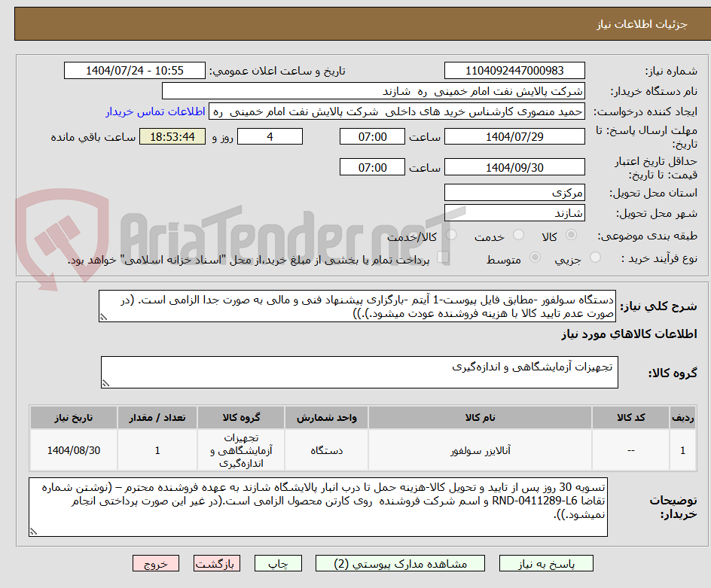Select متوسط purchase process type
Viewport: 711px width, 588px height.
tap(536, 257)
